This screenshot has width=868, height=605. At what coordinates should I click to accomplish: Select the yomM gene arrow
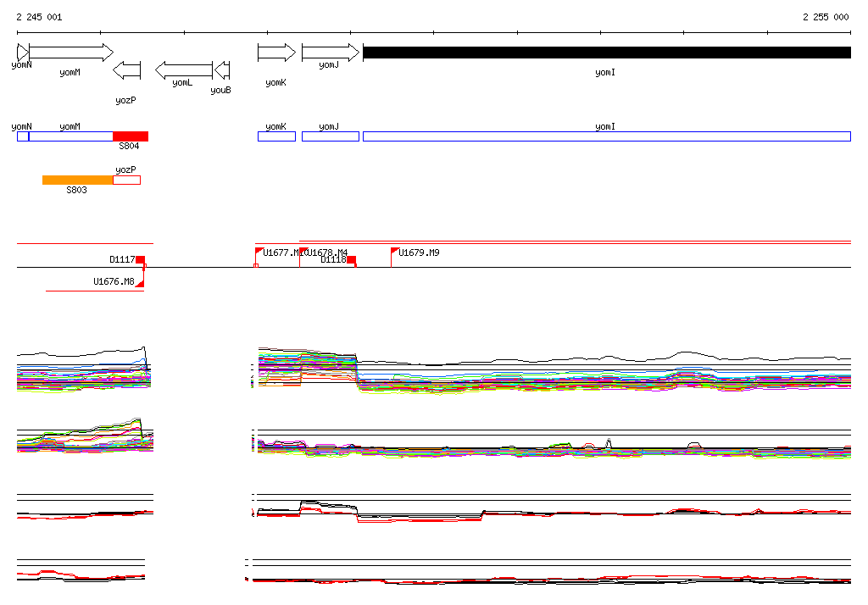(x=71, y=53)
